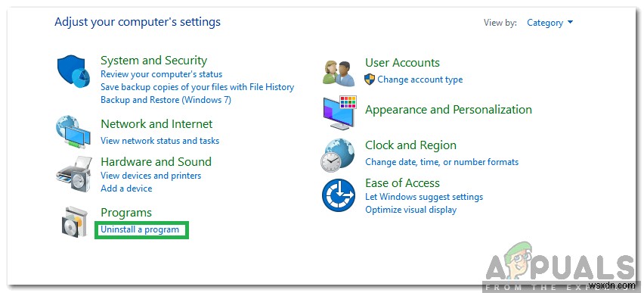Open Hardware and Sound category

pyautogui.click(x=156, y=162)
